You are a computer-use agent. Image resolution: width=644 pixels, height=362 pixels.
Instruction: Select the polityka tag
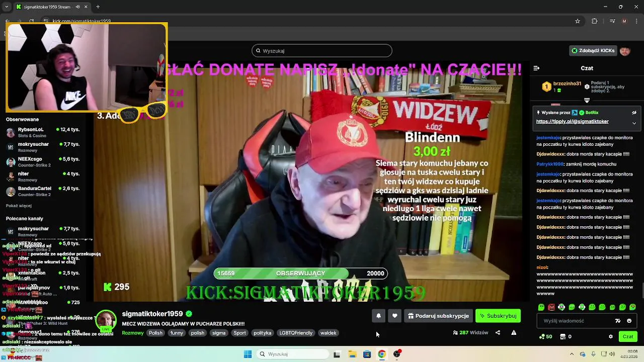coord(262,333)
